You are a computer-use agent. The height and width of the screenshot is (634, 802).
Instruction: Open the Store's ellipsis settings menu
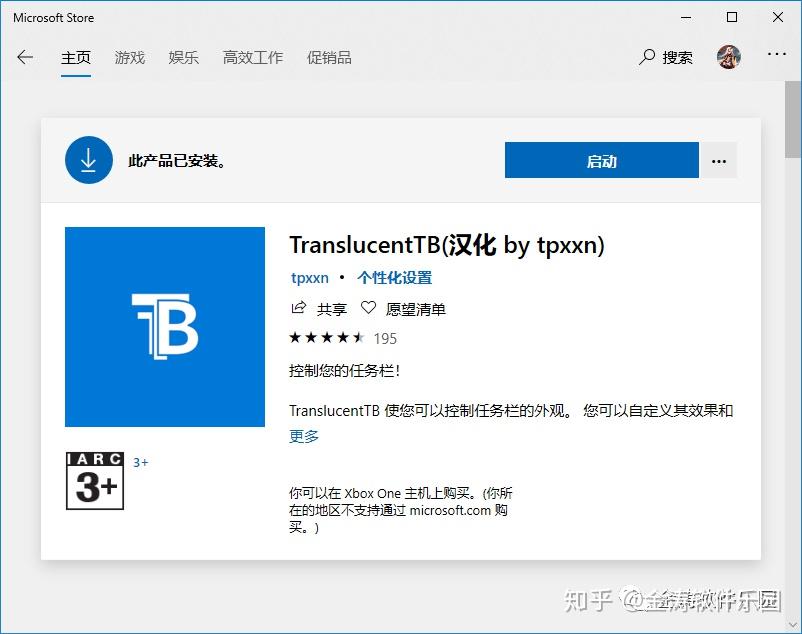pyautogui.click(x=777, y=57)
